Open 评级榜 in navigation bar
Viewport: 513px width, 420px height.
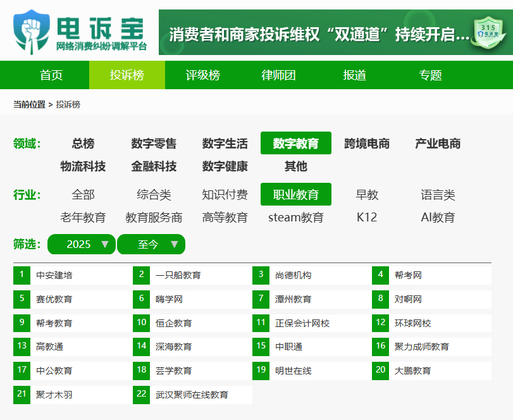(203, 75)
